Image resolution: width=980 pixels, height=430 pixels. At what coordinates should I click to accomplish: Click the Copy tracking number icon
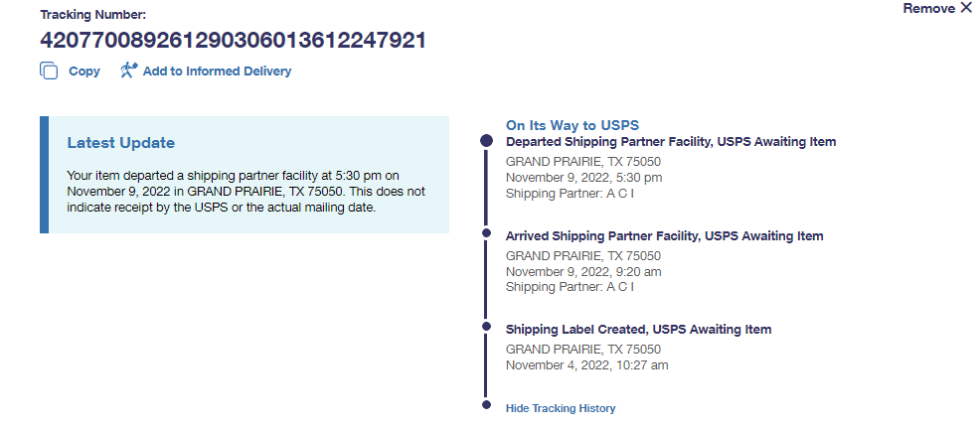pyautogui.click(x=49, y=72)
